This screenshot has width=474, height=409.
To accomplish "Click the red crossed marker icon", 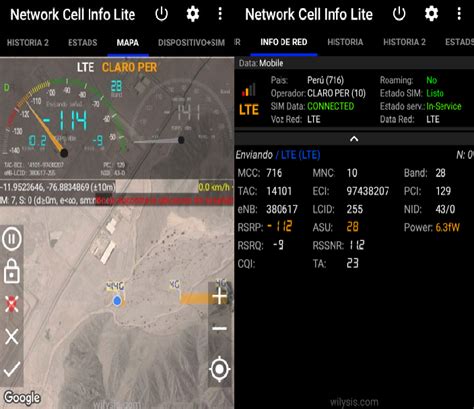I will click(12, 304).
